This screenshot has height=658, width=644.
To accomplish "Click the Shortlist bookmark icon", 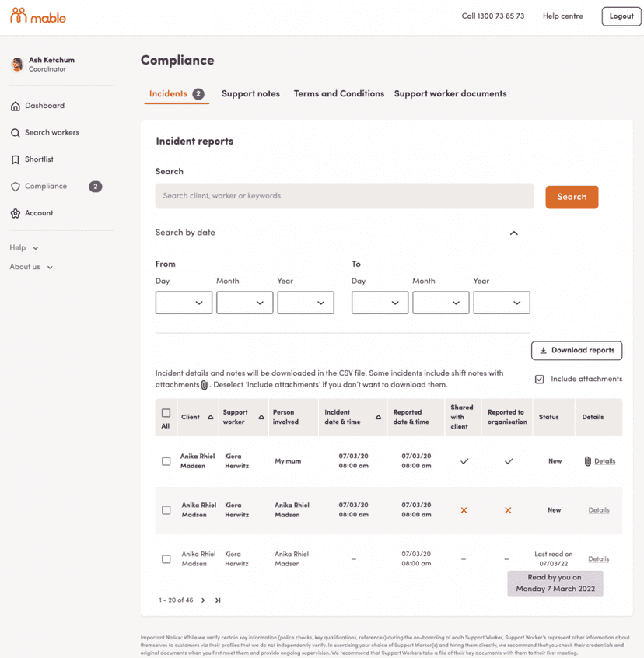I will [16, 160].
